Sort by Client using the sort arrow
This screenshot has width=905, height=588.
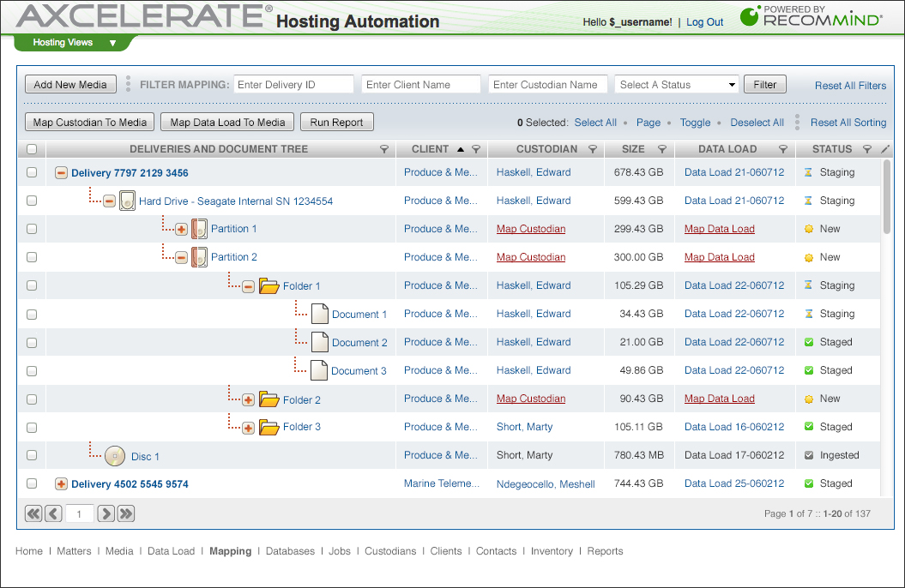pos(461,149)
